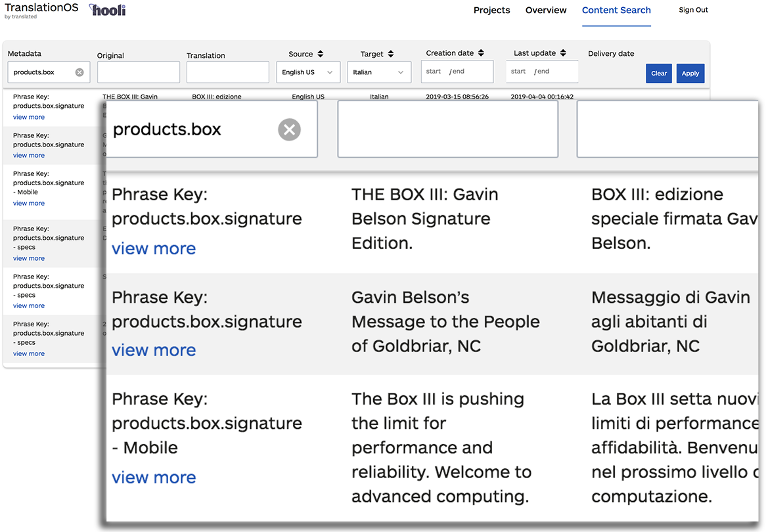Click the Creation date column header label
Screen dimensions: 766x532
click(449, 53)
